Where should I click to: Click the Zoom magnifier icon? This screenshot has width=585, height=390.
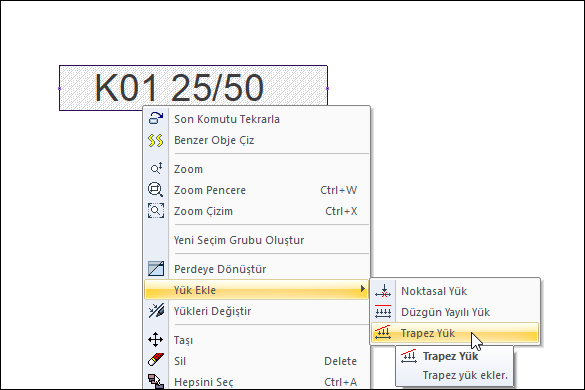click(x=156, y=168)
